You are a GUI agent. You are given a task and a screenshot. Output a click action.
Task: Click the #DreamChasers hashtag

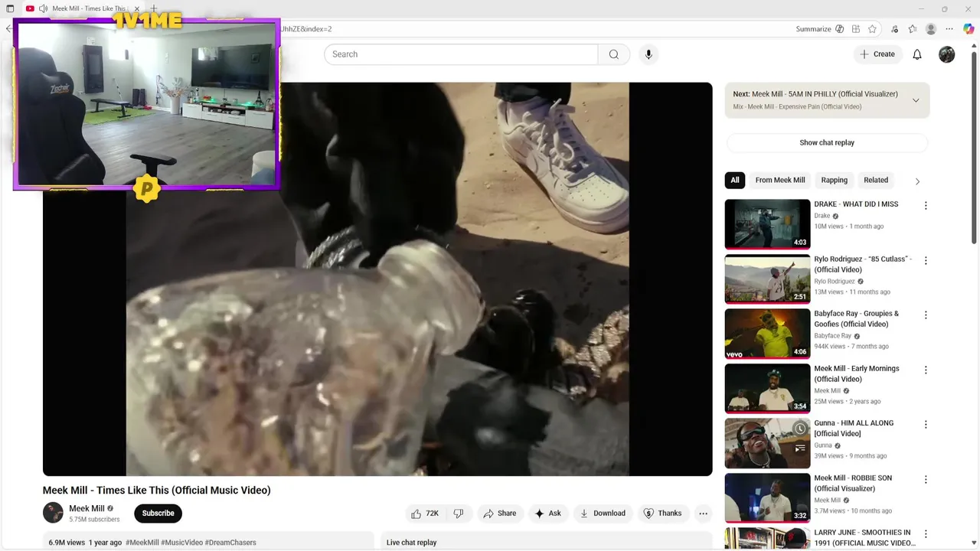[x=230, y=543]
